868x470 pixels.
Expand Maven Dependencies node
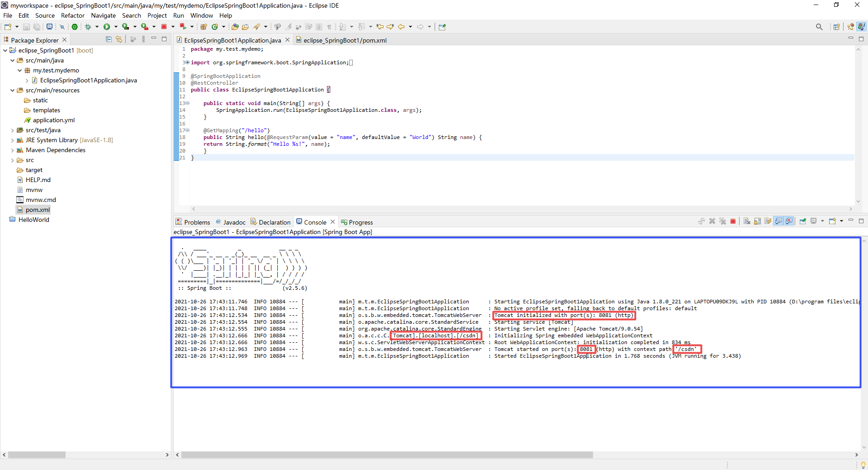[12, 150]
